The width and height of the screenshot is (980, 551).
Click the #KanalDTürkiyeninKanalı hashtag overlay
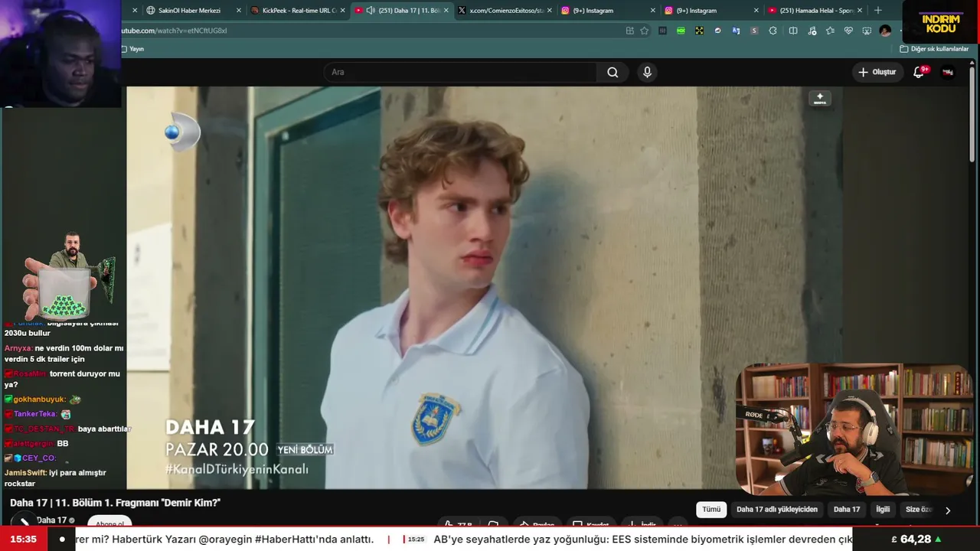237,469
